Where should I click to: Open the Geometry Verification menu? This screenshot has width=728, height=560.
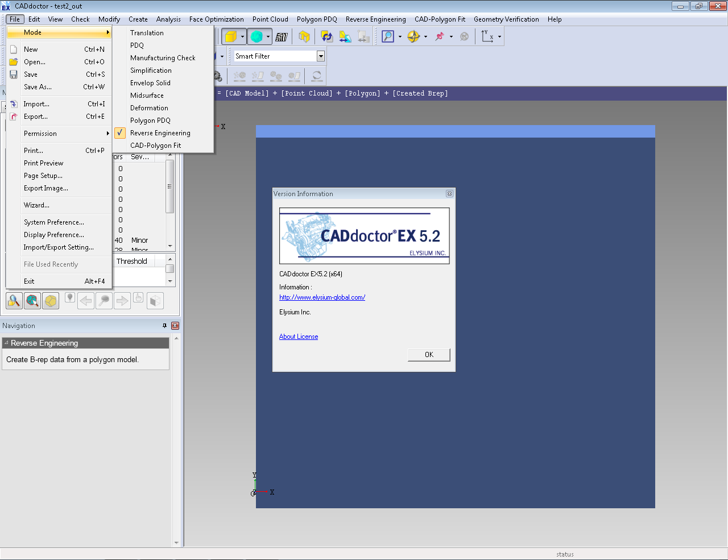506,19
